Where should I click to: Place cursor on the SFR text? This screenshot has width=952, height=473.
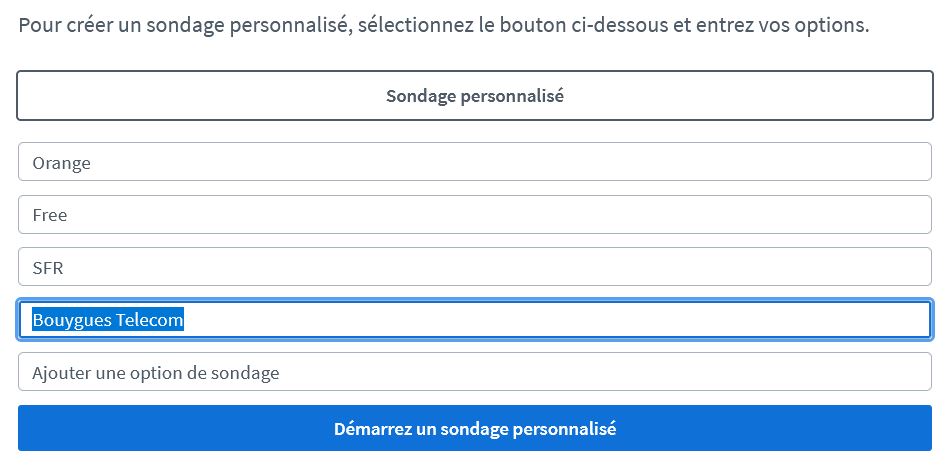48,268
